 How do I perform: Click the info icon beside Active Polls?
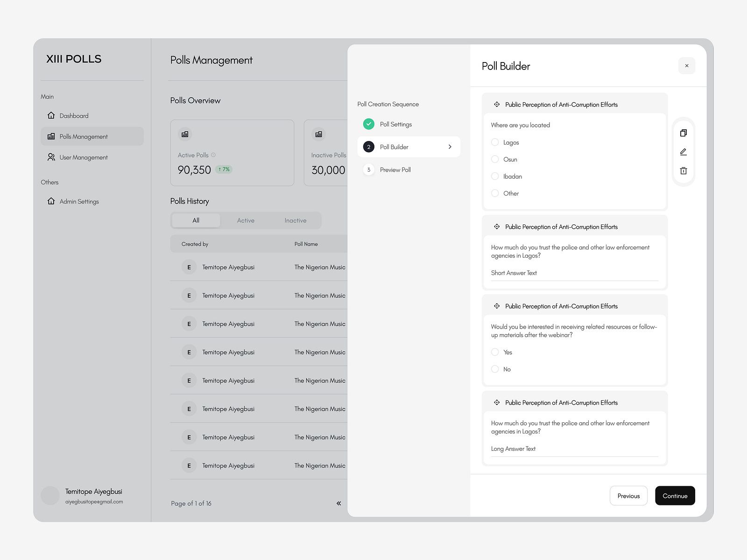[214, 154]
